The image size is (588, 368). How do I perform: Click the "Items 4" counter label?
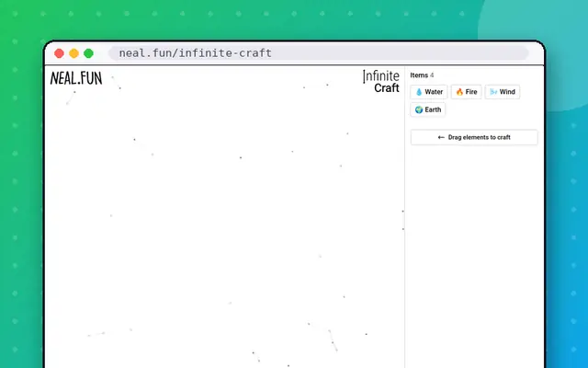pos(422,75)
